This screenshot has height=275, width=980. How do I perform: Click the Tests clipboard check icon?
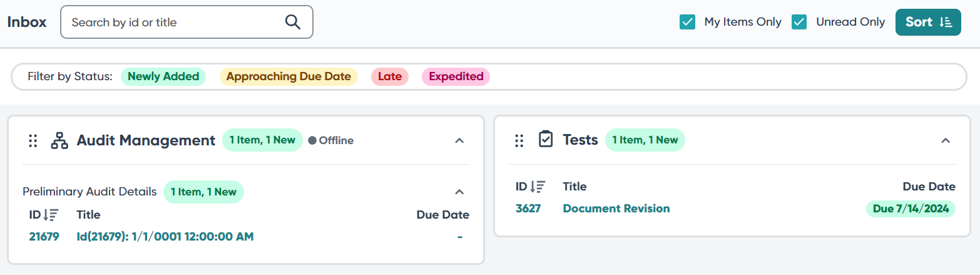pos(546,140)
